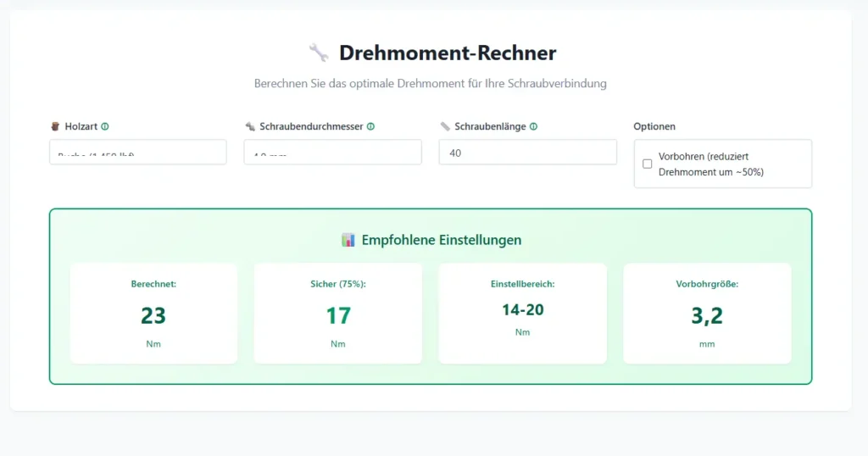868x456 pixels.
Task: Click the wrench icon beside Drehmoment-Rechner title
Action: pos(319,53)
